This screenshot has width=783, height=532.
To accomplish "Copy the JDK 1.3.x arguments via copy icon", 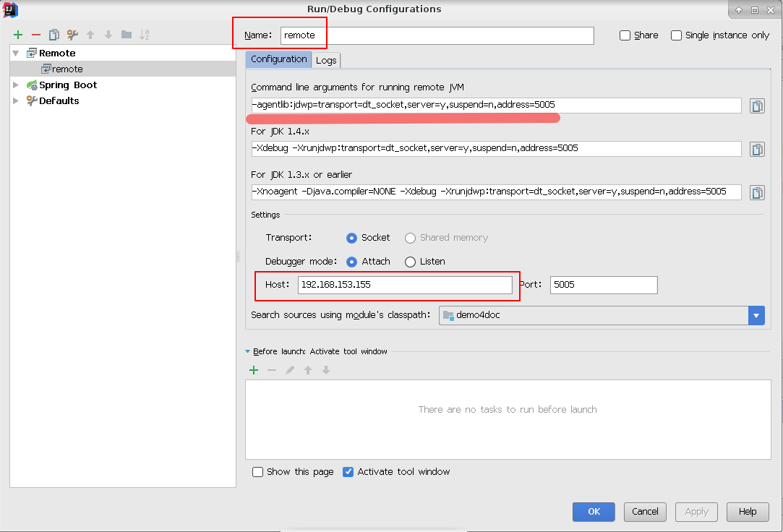I will 757,192.
